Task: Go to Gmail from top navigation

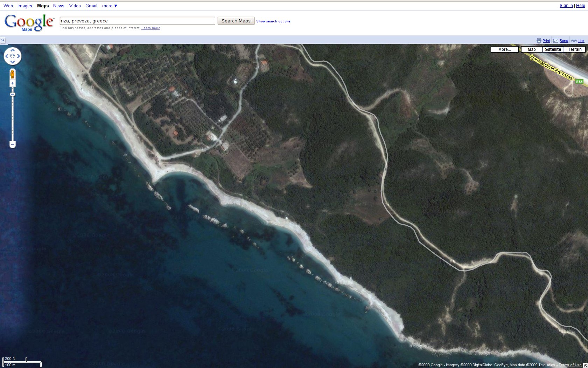Action: click(x=91, y=6)
